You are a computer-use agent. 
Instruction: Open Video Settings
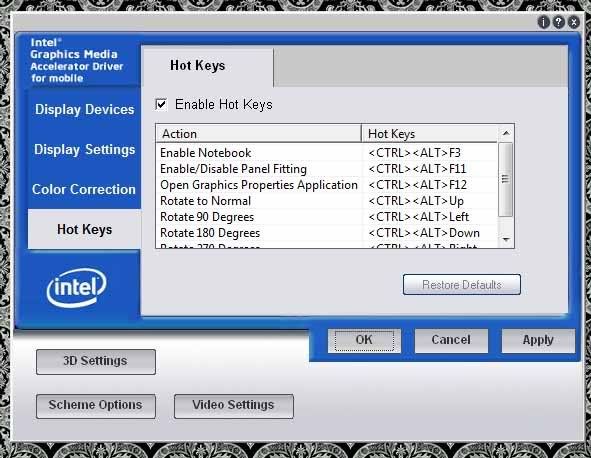point(234,406)
